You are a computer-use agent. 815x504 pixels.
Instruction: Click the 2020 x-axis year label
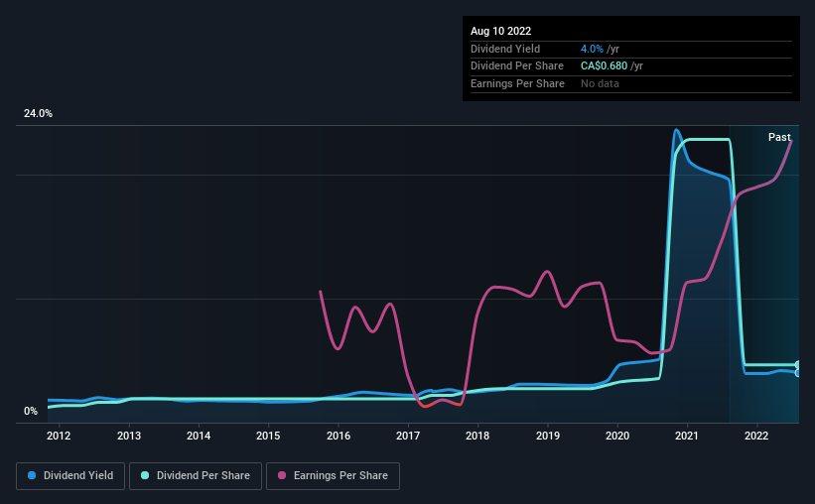[x=617, y=436]
